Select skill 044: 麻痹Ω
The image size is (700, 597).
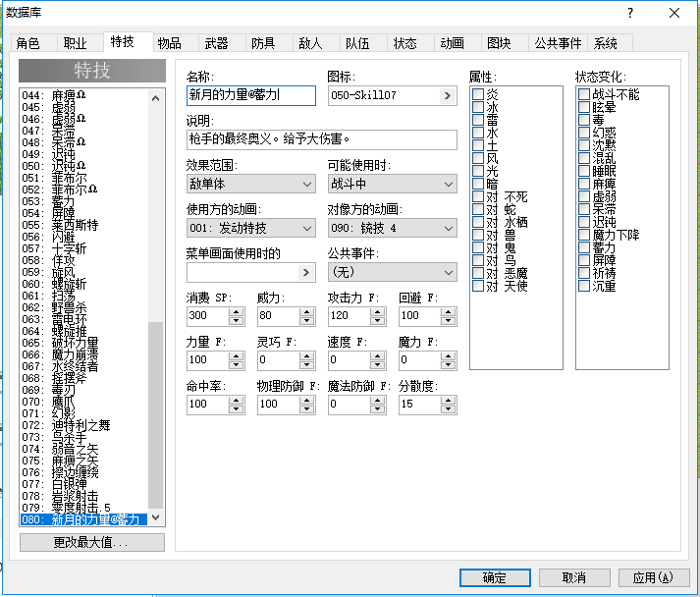coord(83,95)
